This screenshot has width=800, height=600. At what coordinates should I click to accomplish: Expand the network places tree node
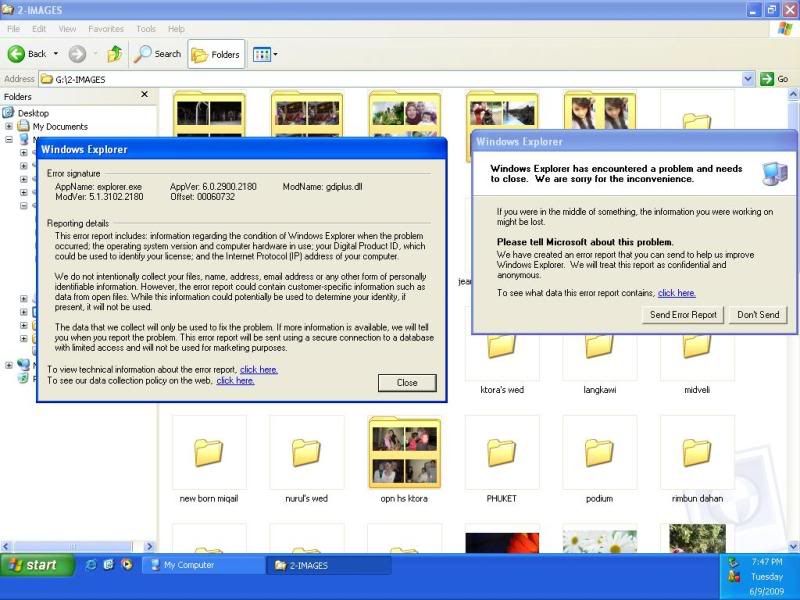(x=9, y=365)
